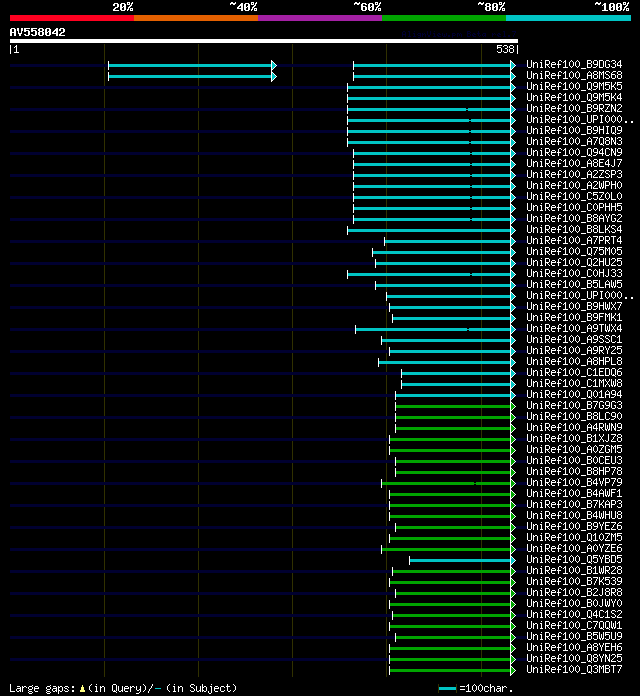This screenshot has width=640, height=696.
Task: Click the cyan ~100% identity legend segment
Action: click(x=569, y=18)
